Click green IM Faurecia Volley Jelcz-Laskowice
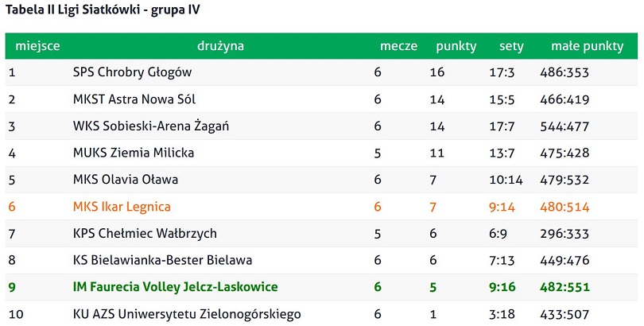The height and width of the screenshot is (326, 644). point(176,286)
